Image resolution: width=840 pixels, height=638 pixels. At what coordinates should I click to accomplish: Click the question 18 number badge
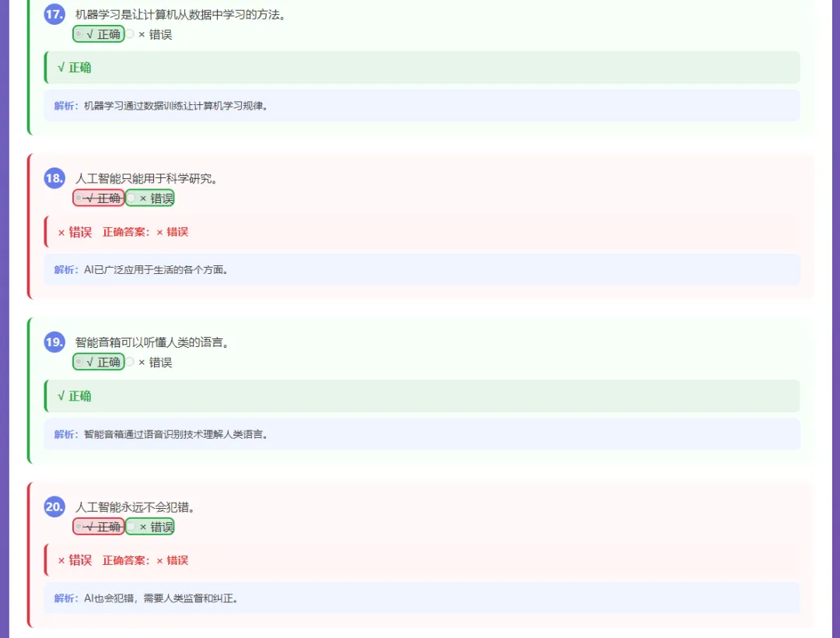point(54,178)
